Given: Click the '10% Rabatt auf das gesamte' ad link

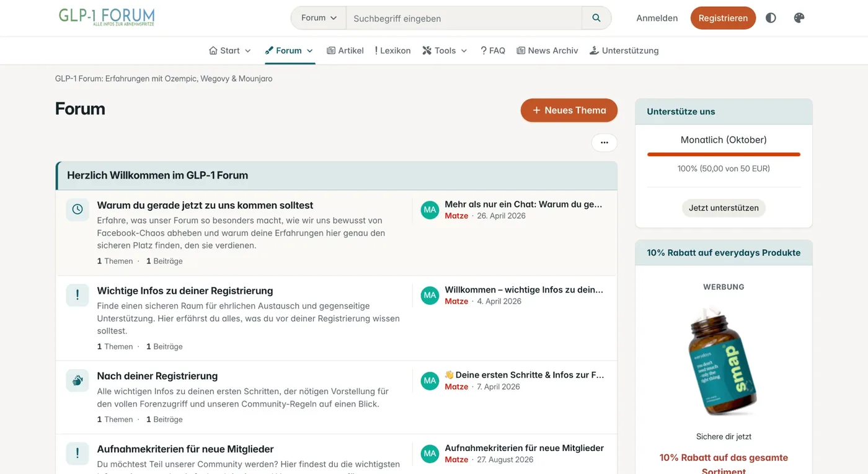Looking at the screenshot, I should click(724, 464).
